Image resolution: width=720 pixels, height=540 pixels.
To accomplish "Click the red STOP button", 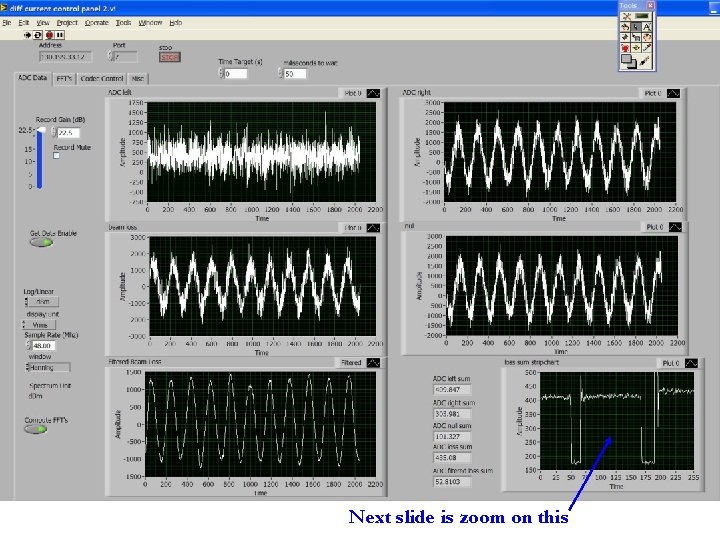I will coord(169,57).
